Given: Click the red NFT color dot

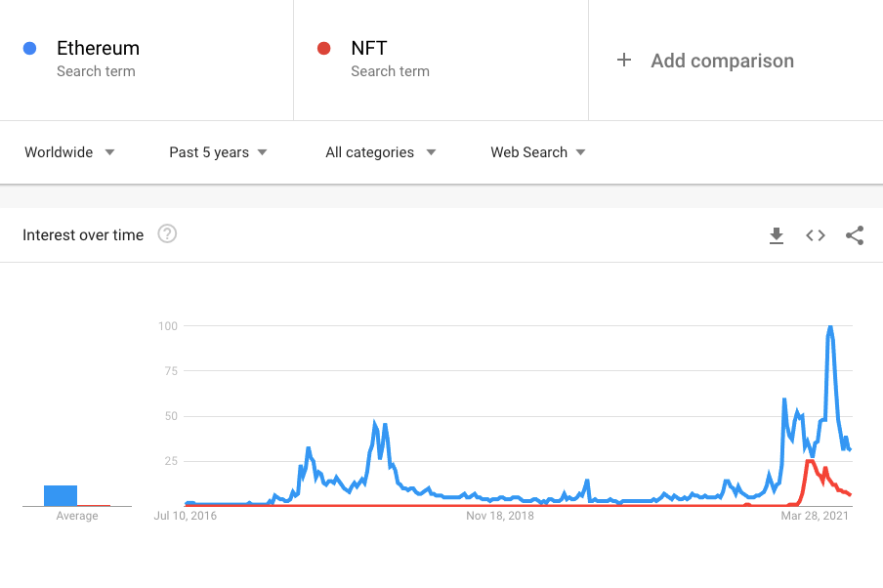Looking at the screenshot, I should [x=324, y=49].
